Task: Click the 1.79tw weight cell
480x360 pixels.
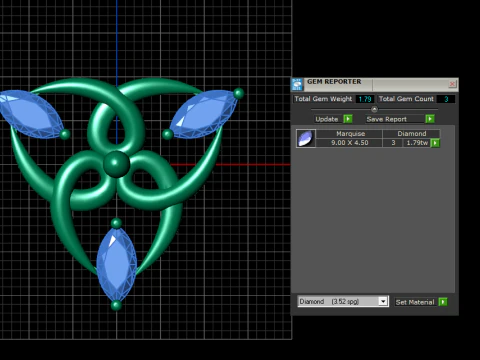Action: coord(417,143)
